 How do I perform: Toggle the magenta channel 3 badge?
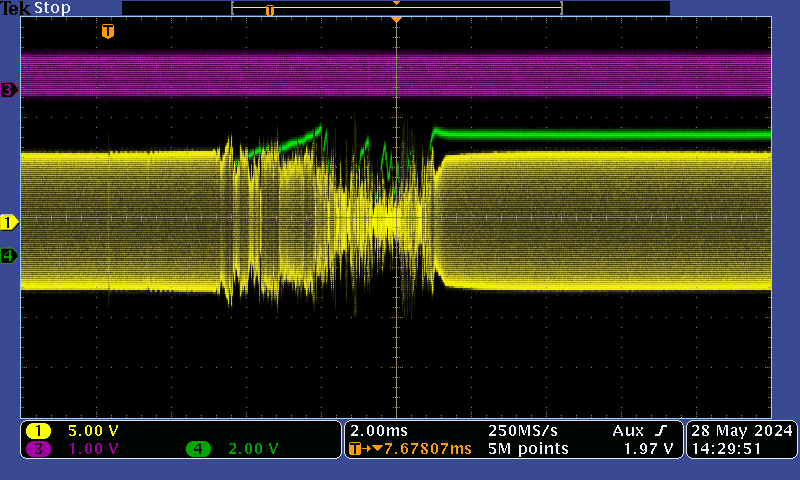38,449
